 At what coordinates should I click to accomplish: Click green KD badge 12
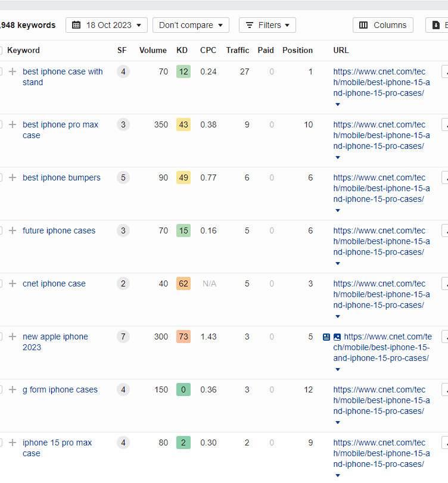click(183, 71)
